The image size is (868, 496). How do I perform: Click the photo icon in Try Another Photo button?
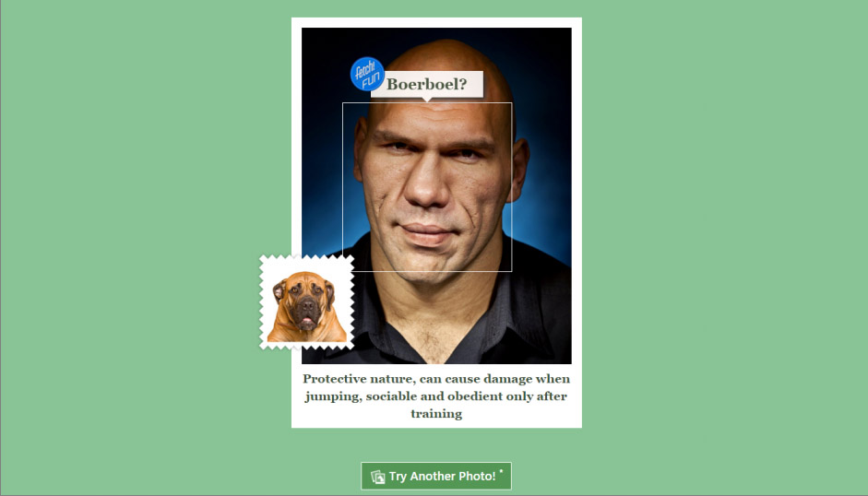pos(378,477)
